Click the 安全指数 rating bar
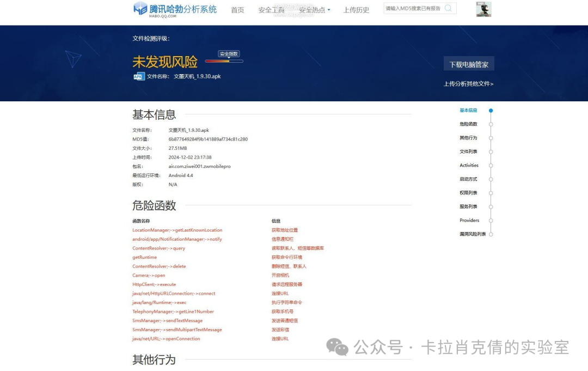Screen dimensions: 588x371 (x=224, y=61)
